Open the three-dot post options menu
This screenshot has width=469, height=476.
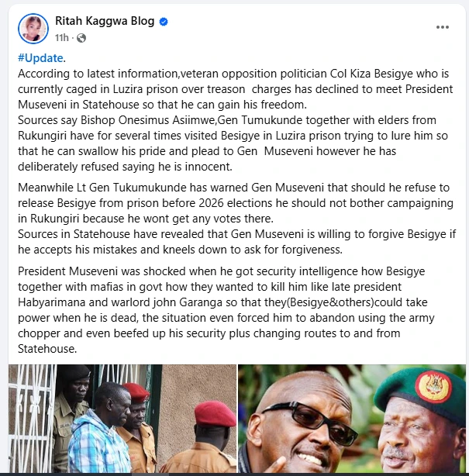pos(443,27)
